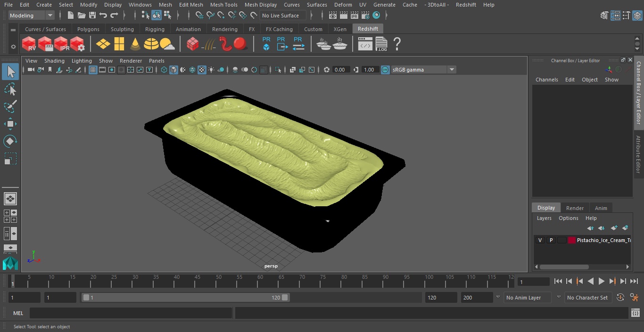Click the render current frame clapperboard icon
Image resolution: width=644 pixels, height=332 pixels.
click(344, 16)
